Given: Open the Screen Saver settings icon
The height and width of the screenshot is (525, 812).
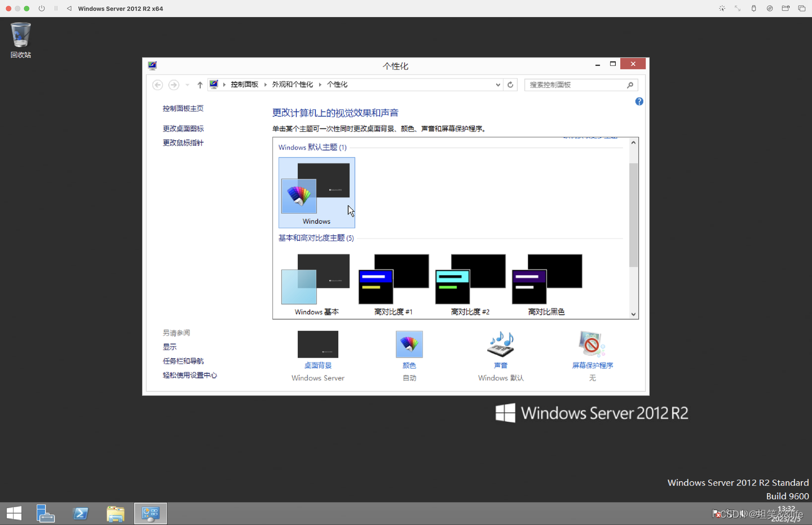Looking at the screenshot, I should [x=592, y=344].
